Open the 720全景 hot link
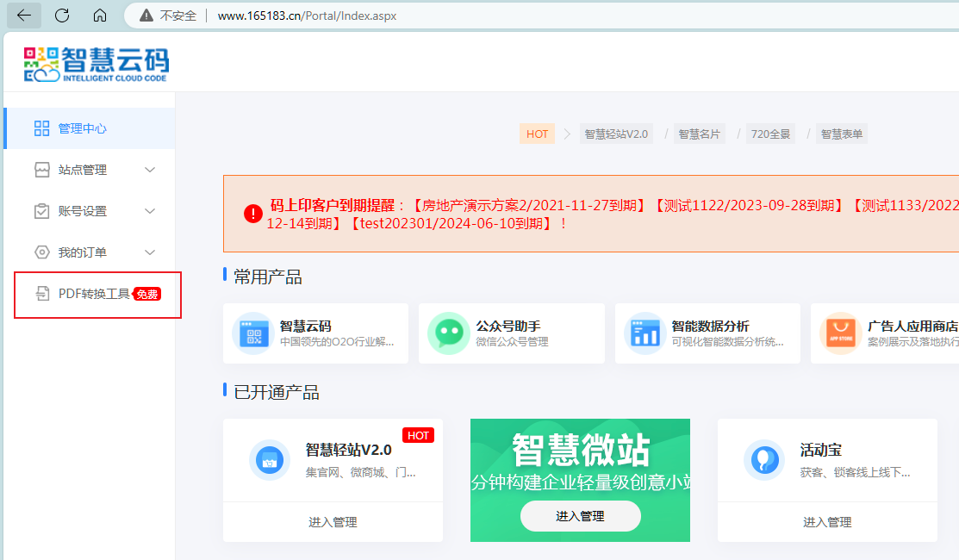This screenshot has height=560, width=959. pos(770,134)
